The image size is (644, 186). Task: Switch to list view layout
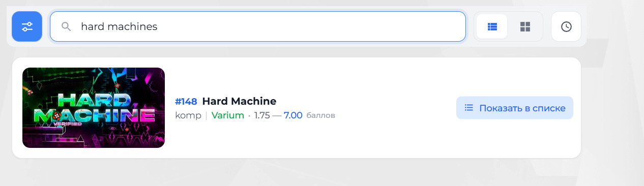click(x=492, y=26)
